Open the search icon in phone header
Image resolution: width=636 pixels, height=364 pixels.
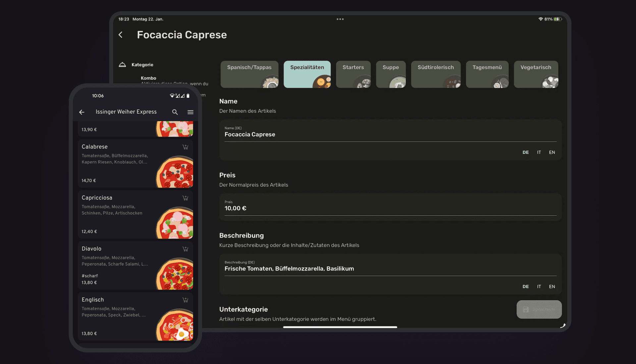click(x=175, y=112)
